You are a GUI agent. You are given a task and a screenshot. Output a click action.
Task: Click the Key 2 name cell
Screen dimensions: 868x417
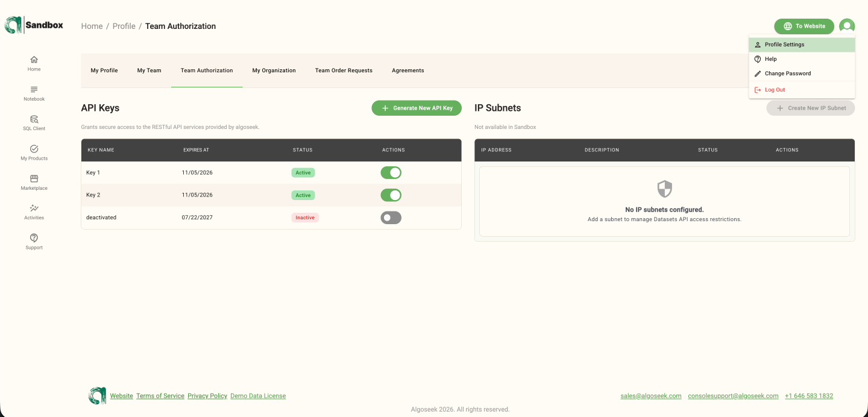[93, 195]
